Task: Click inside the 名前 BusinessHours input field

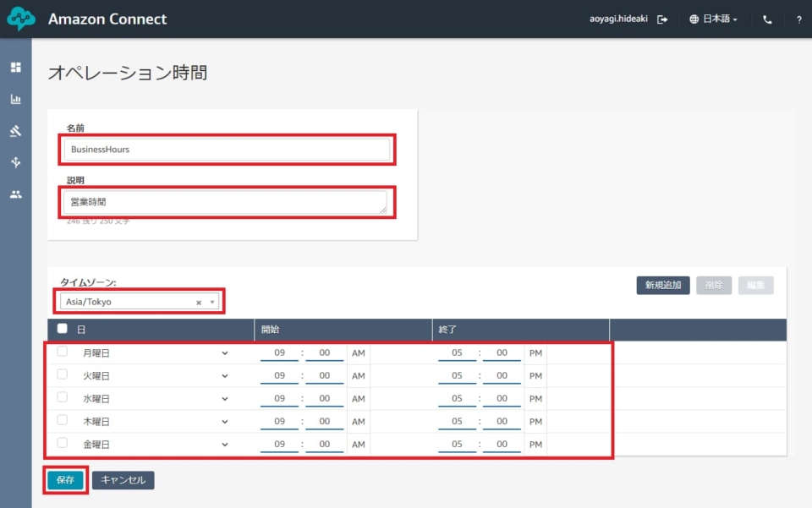Action: pos(227,149)
